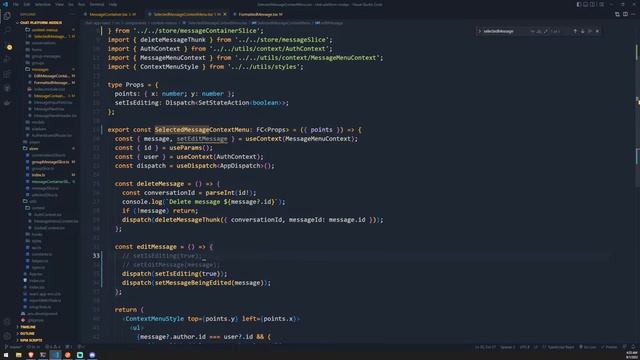Expand the TIMELINE section
Image resolution: width=640 pixels, height=360 pixels.
[x=28, y=327]
